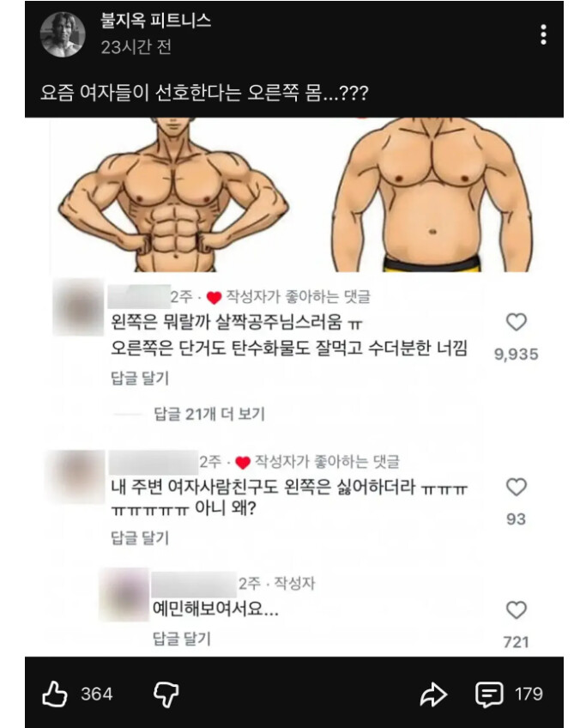Image resolution: width=574 pixels, height=728 pixels.
Task: Like the comment with 9,935 hearts
Action: tap(516, 322)
